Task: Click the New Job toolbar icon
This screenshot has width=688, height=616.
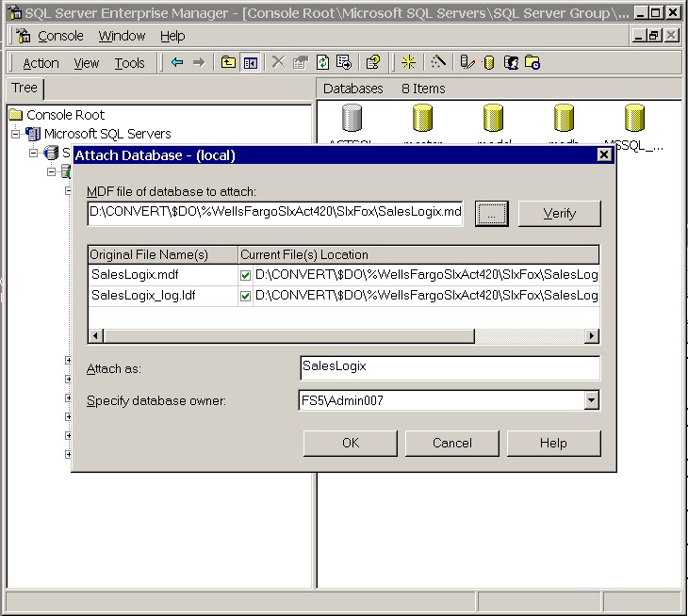Action: coord(532,62)
